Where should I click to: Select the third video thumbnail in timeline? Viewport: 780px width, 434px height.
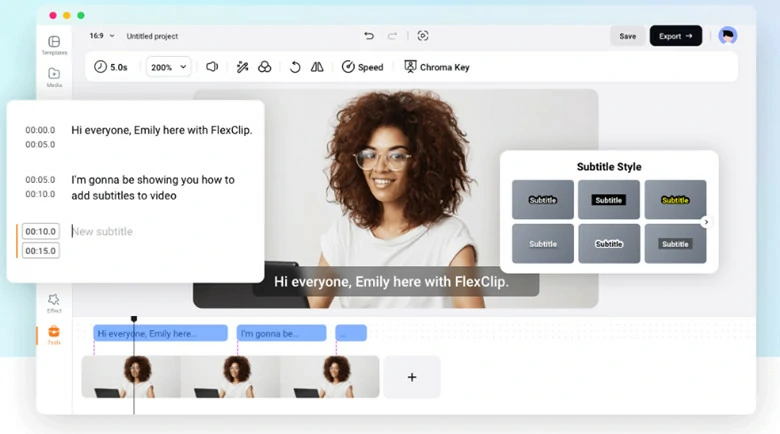[x=330, y=377]
